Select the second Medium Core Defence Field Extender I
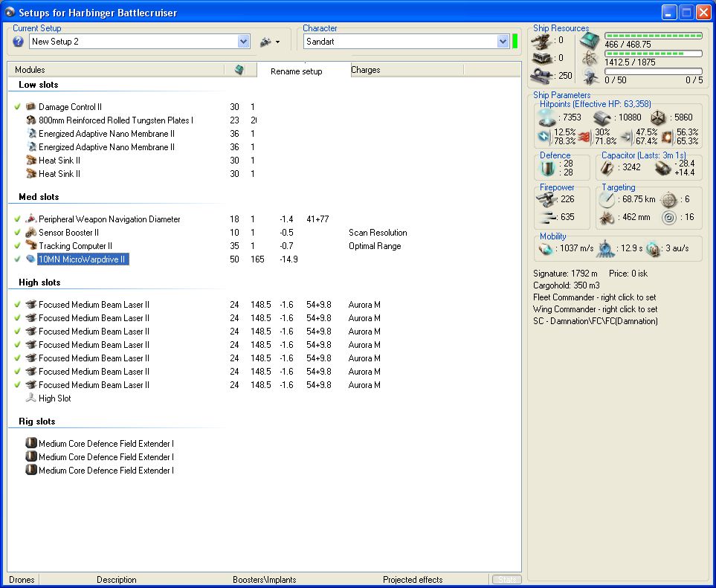The image size is (716, 588). pos(106,457)
